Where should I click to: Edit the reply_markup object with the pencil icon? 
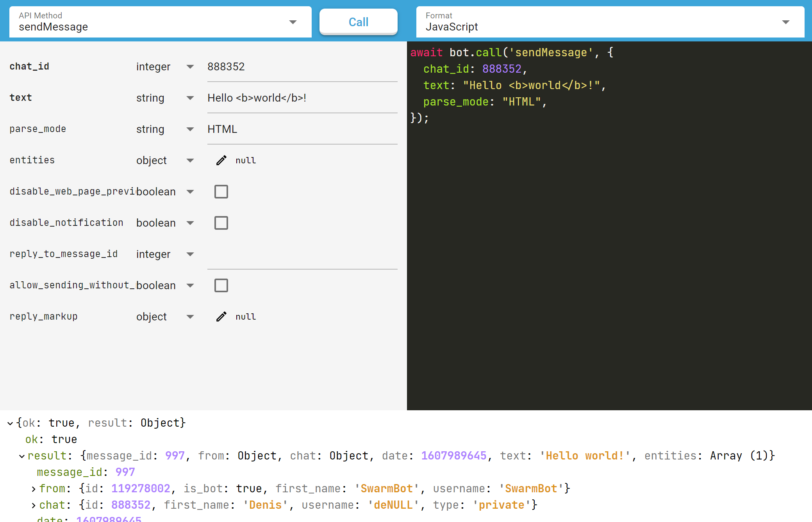221,317
